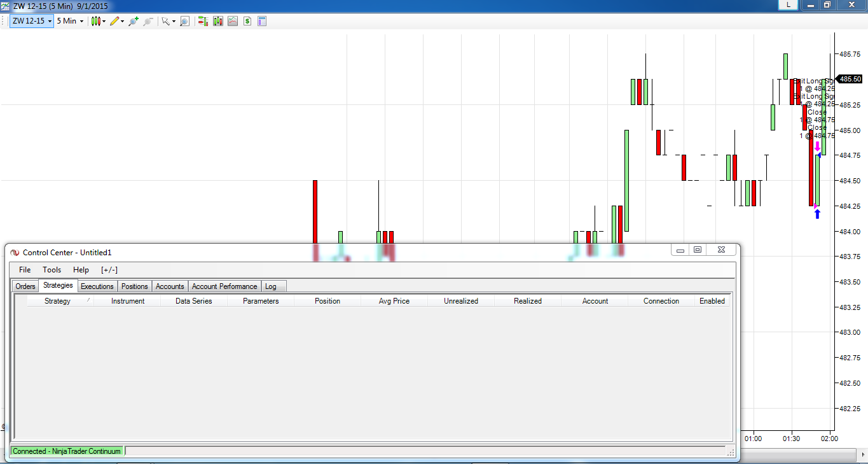Image resolution: width=868 pixels, height=464 pixels.
Task: Open the Account Performance tab
Action: 224,286
